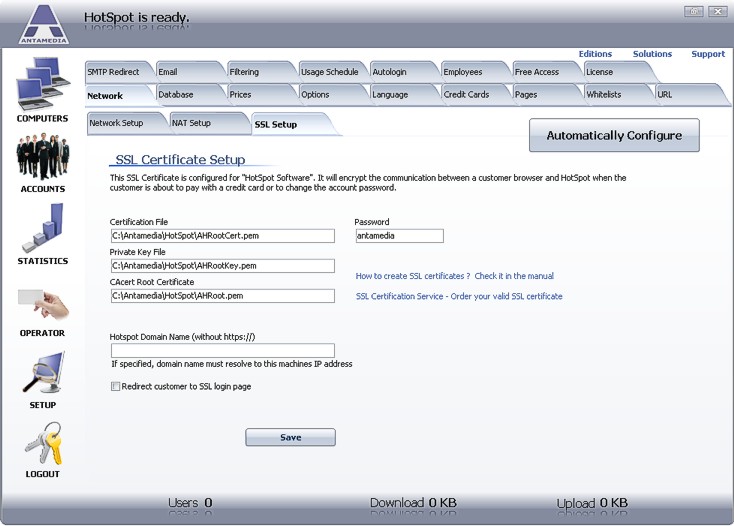Open the Editions link
Image resolution: width=734 pixels, height=526 pixels.
595,54
